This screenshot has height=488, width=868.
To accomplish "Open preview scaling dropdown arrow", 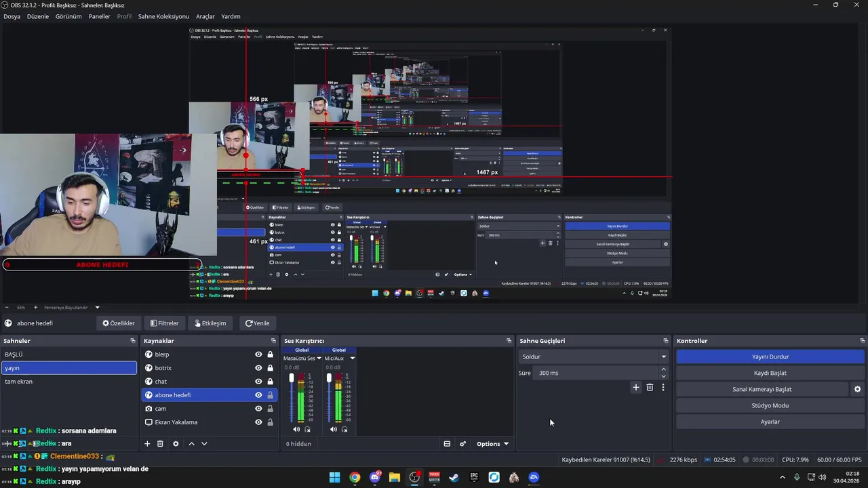I will pyautogui.click(x=97, y=307).
